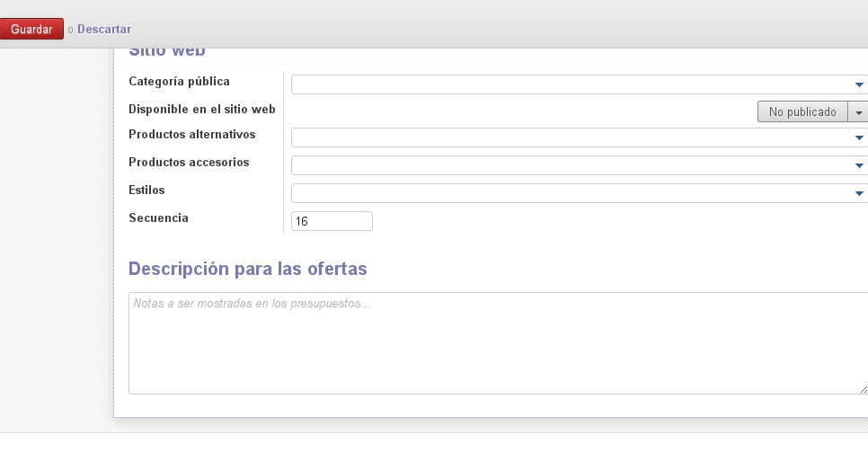
Task: Click the red Guardar button
Action: [x=31, y=30]
